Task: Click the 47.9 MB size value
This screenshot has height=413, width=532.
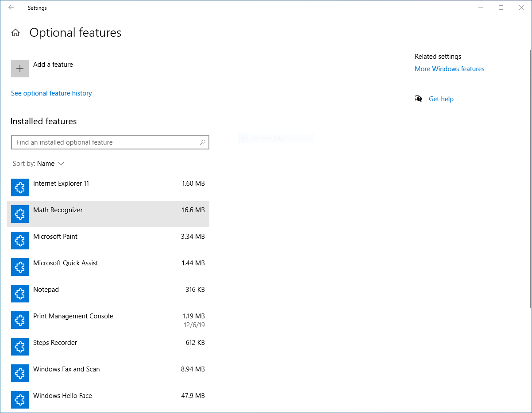Action: point(193,396)
